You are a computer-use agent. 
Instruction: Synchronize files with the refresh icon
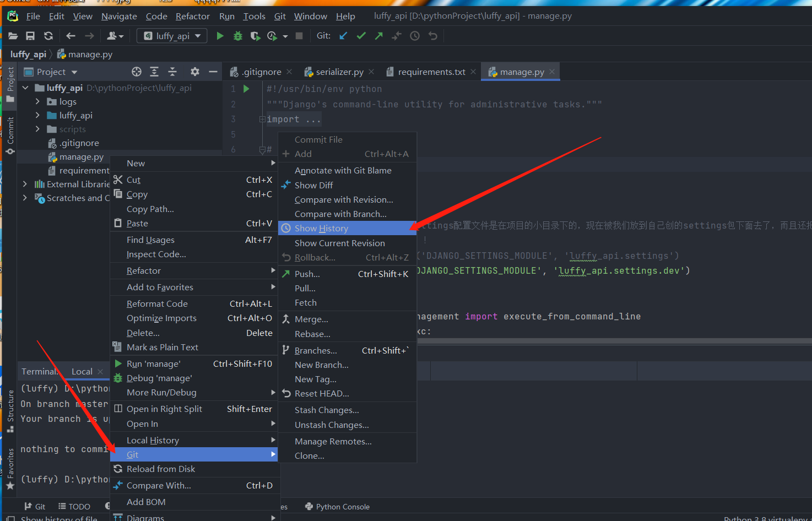pos(48,36)
